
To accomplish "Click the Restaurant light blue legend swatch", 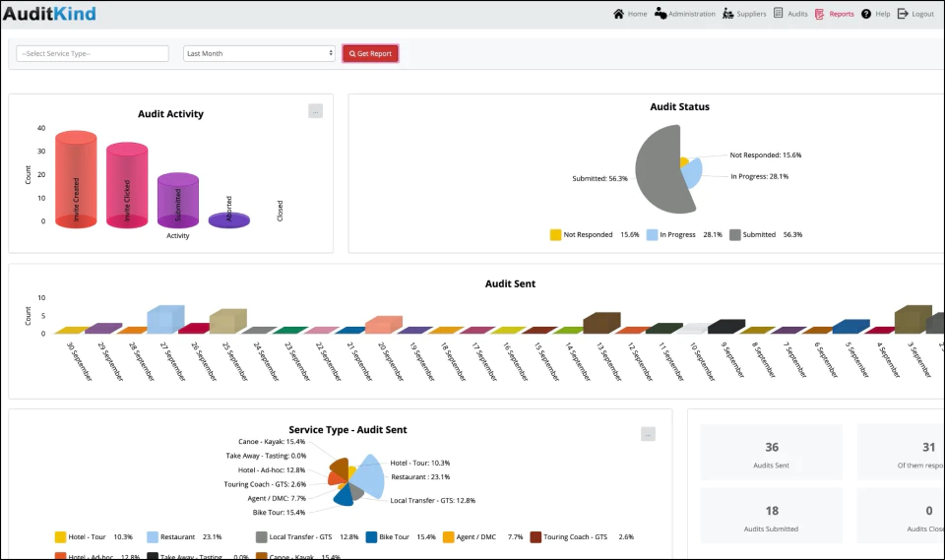I will click(153, 537).
